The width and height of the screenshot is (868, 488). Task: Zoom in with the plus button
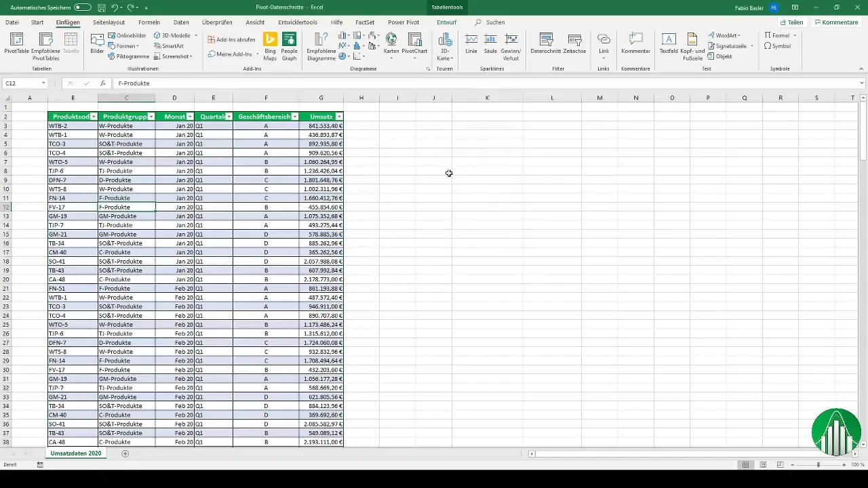tap(844, 464)
